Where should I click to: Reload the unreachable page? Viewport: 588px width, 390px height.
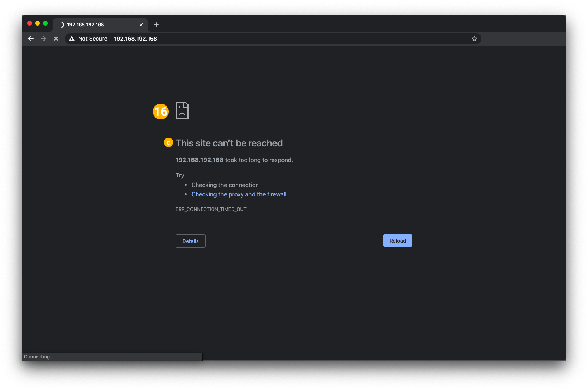398,241
